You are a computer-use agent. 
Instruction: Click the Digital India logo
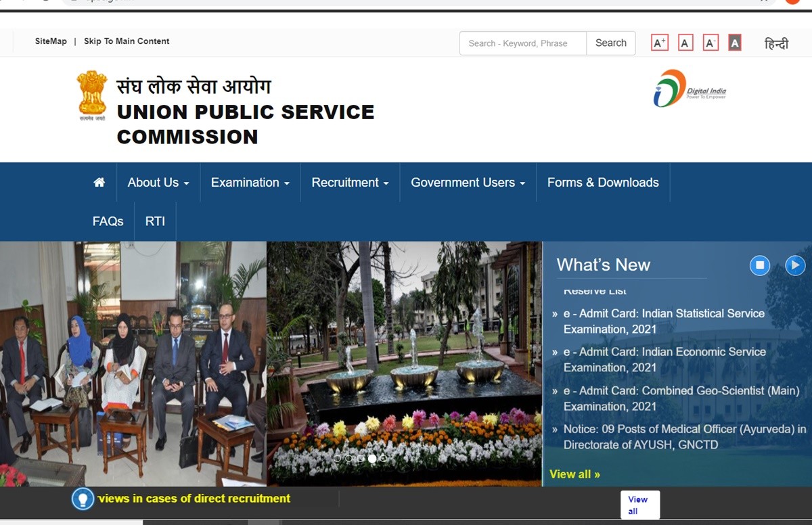click(690, 89)
